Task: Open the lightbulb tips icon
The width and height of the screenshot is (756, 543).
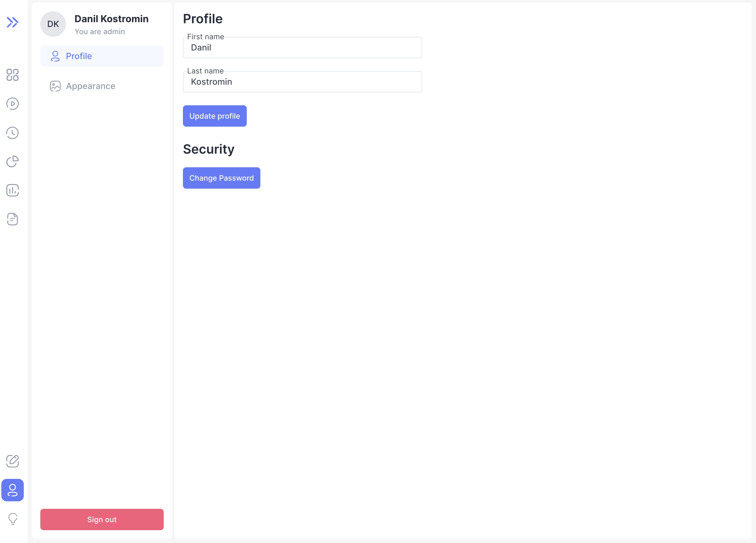Action: tap(12, 519)
